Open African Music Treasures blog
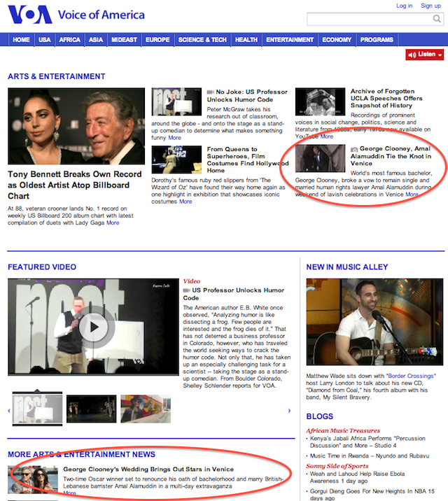 click(x=343, y=430)
